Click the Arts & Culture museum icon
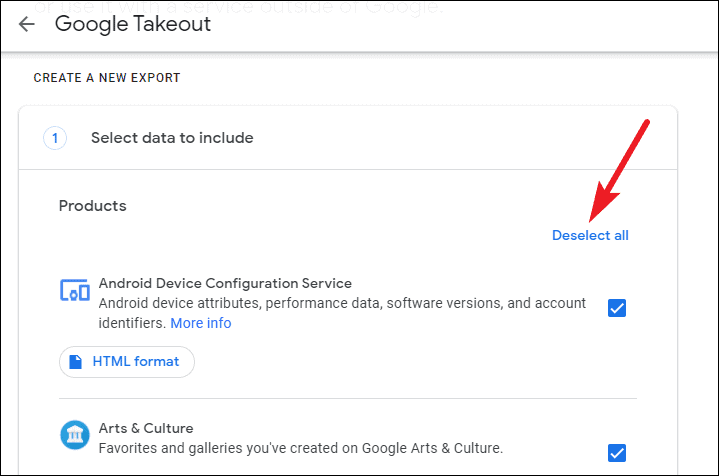719x476 pixels. [x=74, y=436]
